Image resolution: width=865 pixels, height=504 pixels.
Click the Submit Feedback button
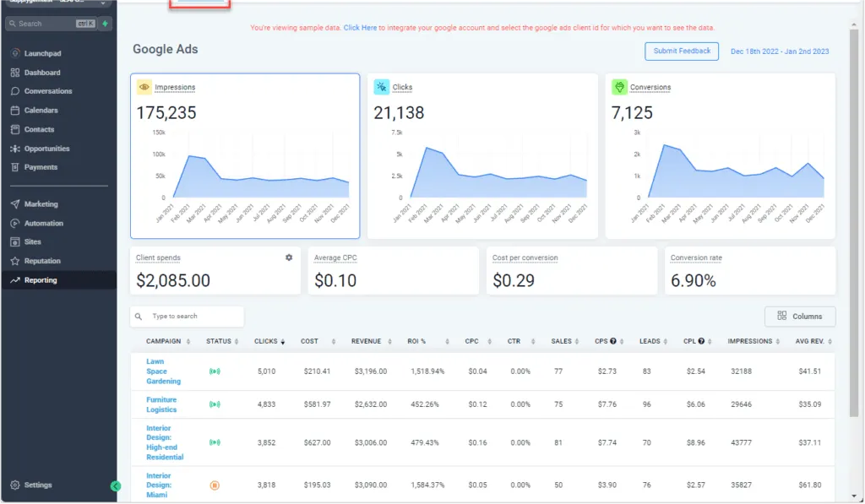pos(682,51)
